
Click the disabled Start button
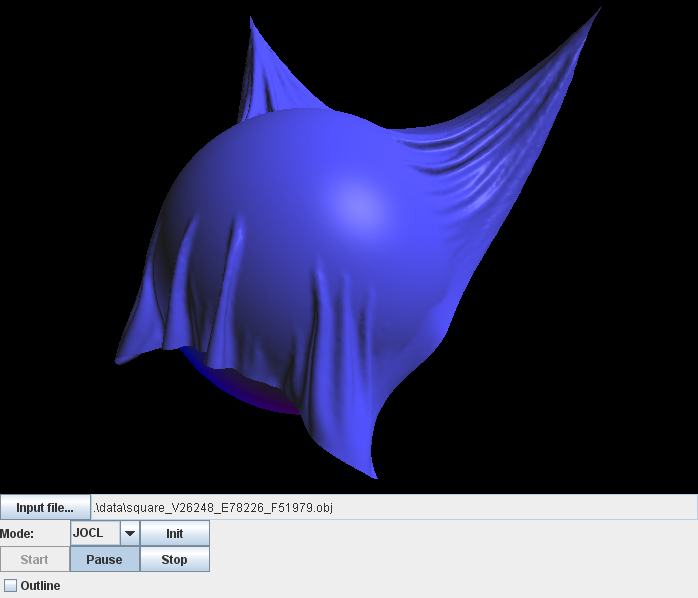[x=35, y=559]
